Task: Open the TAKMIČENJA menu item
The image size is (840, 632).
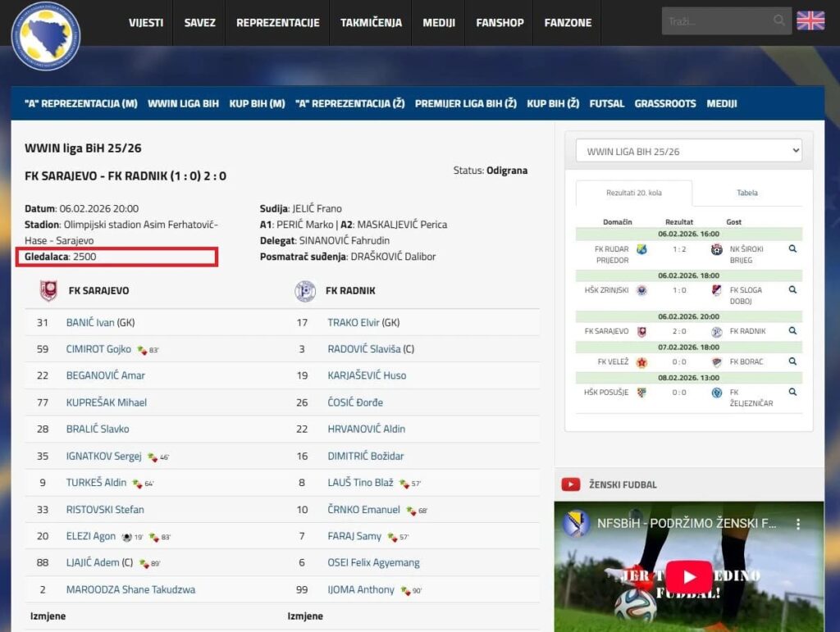Action: (371, 23)
